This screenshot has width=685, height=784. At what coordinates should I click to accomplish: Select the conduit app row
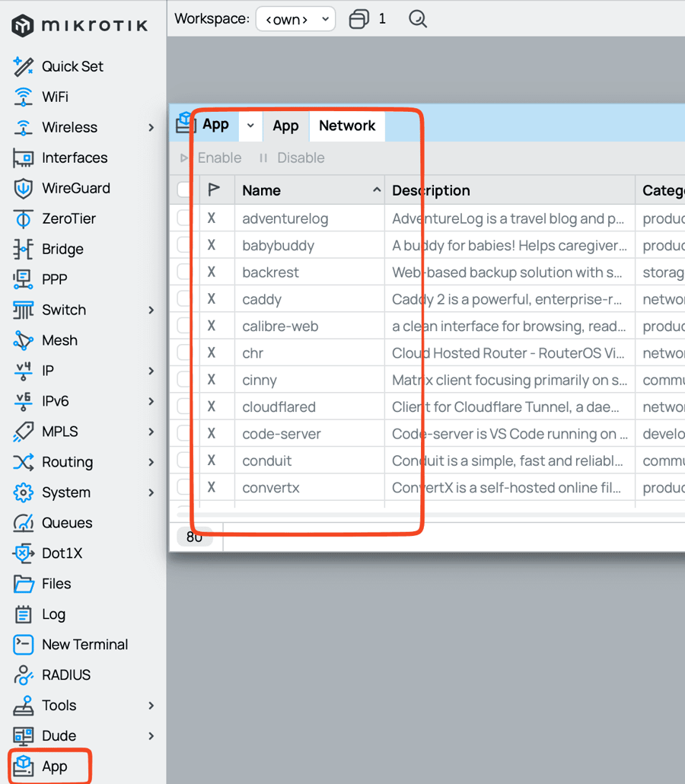coord(428,461)
